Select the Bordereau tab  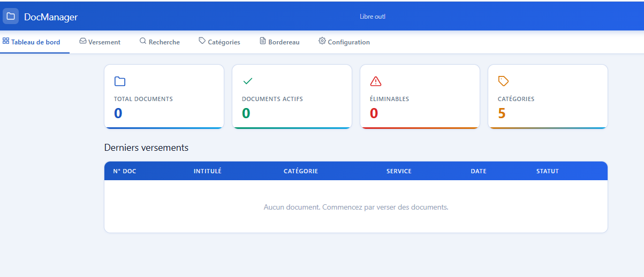[x=279, y=42]
